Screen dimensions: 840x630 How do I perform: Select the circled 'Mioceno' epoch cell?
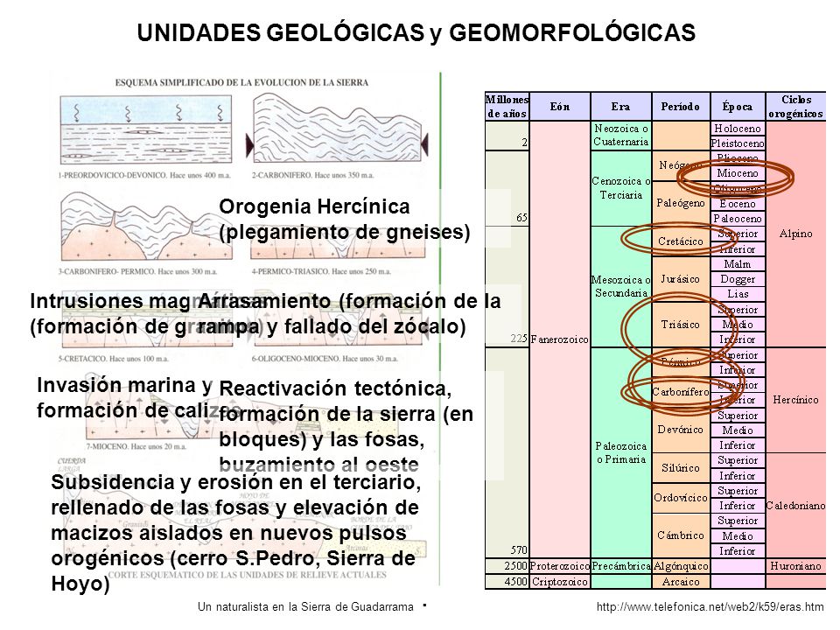click(x=738, y=173)
